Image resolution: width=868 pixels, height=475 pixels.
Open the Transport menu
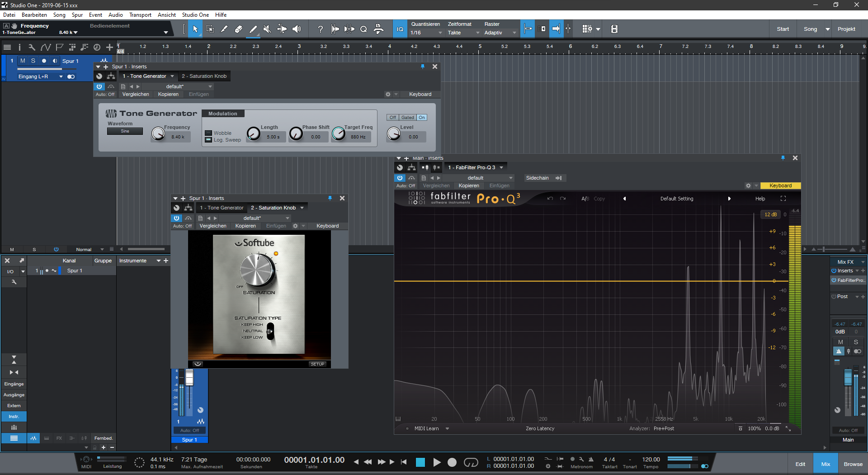point(140,15)
